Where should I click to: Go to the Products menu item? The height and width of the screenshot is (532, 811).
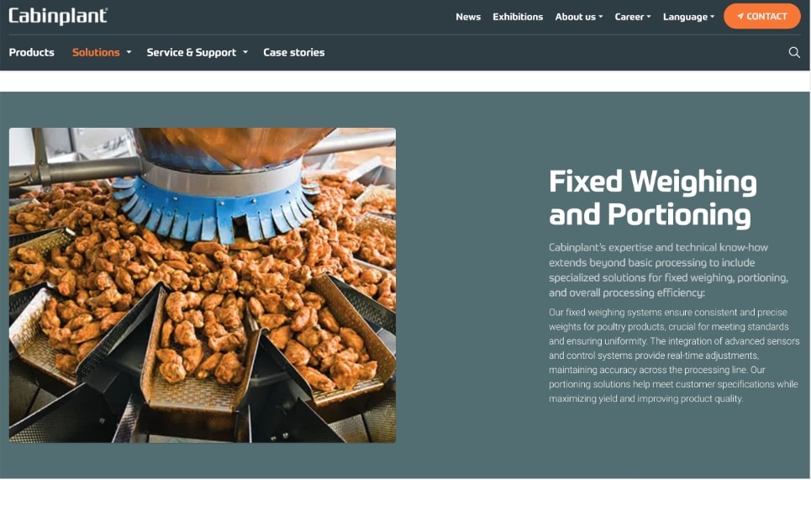click(x=32, y=52)
